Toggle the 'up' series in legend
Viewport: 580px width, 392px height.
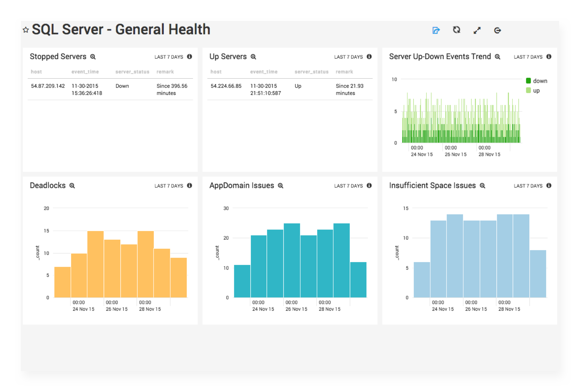[536, 91]
